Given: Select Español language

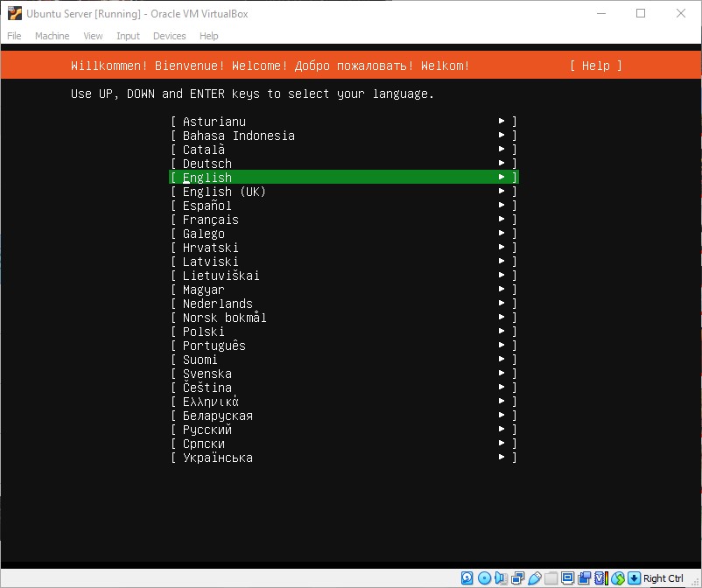Looking at the screenshot, I should tap(343, 205).
